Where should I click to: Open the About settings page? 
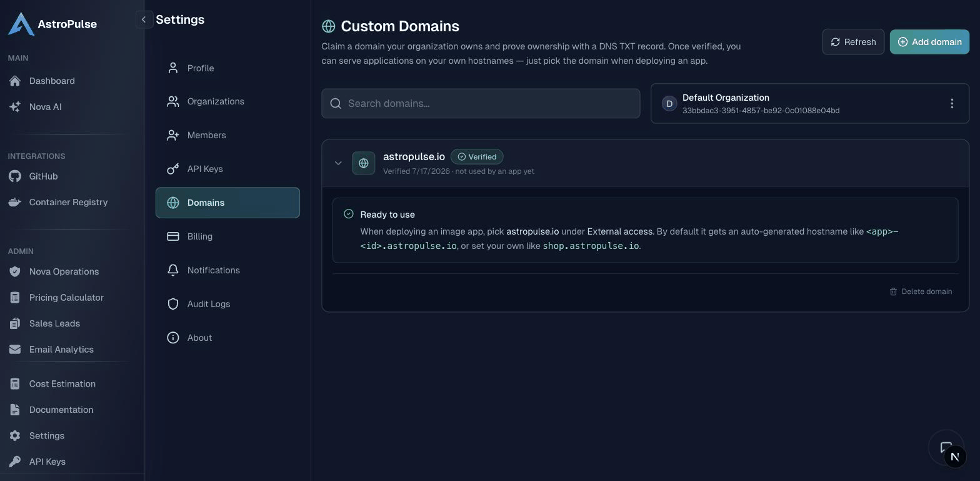tap(227, 338)
